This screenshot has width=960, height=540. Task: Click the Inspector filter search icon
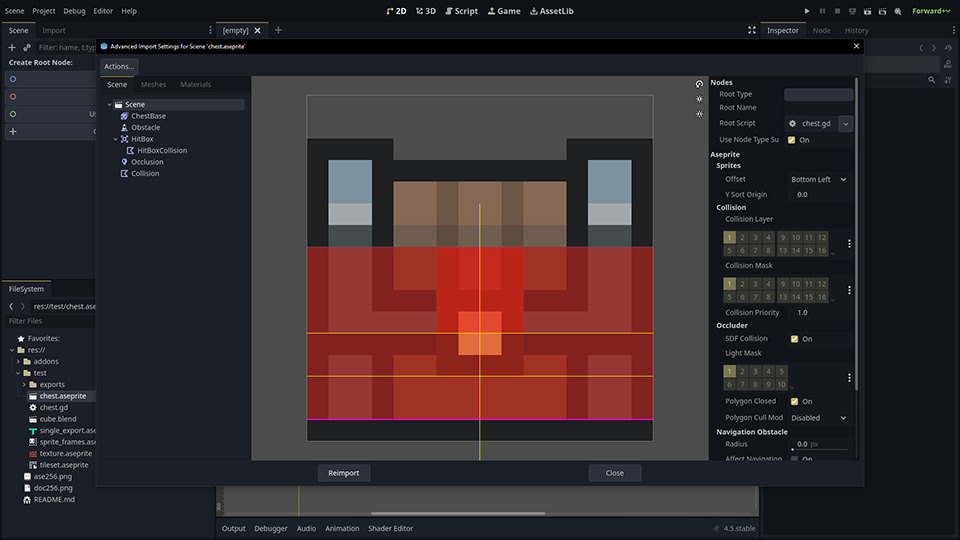pyautogui.click(x=931, y=80)
